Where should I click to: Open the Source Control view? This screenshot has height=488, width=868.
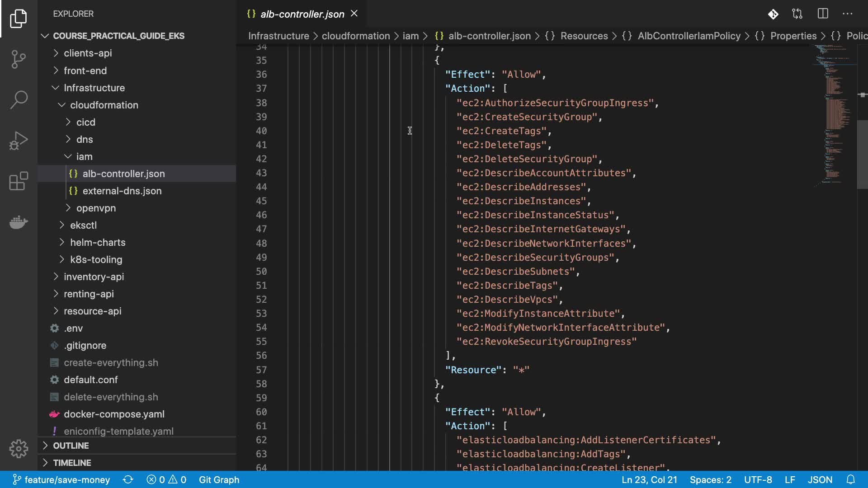19,59
